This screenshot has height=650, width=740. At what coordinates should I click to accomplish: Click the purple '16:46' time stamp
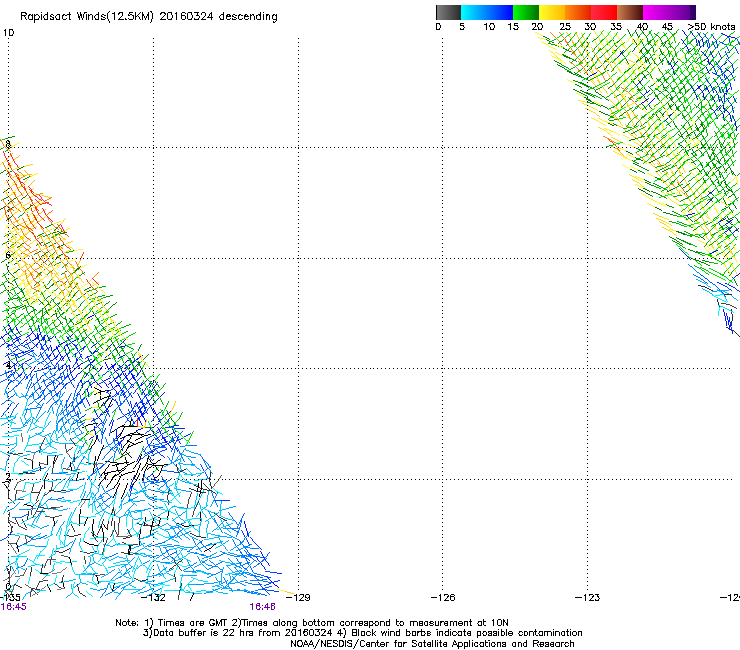coord(262,607)
